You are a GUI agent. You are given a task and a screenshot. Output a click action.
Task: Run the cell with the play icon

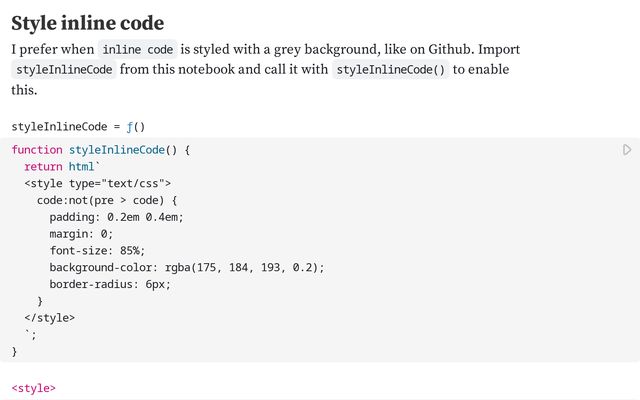(x=627, y=150)
